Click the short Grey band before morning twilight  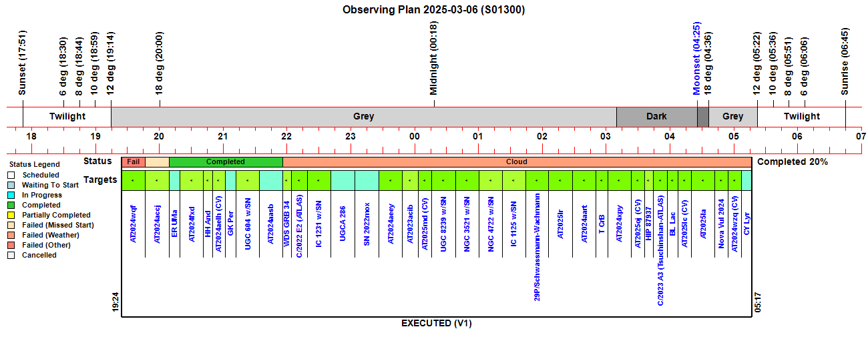pyautogui.click(x=733, y=117)
